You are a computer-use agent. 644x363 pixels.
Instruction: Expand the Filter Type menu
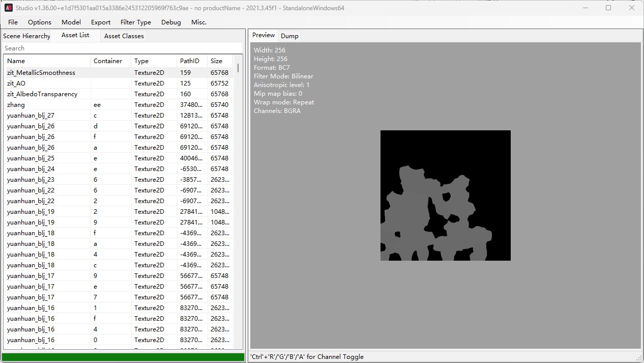(x=136, y=22)
